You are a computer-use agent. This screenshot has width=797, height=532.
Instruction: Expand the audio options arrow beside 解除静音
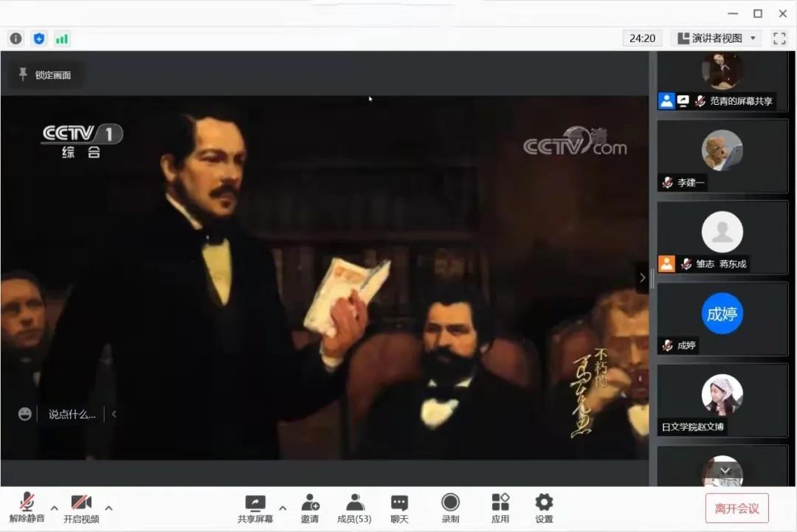coord(55,508)
